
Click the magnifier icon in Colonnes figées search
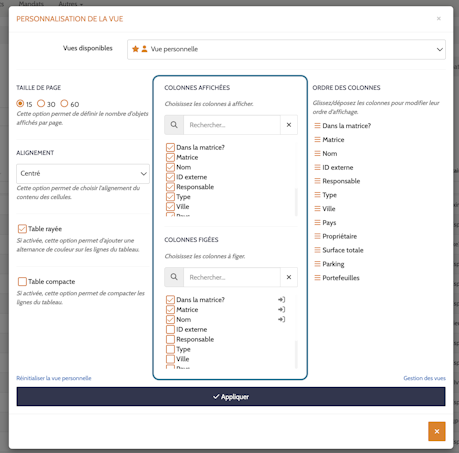click(x=174, y=277)
